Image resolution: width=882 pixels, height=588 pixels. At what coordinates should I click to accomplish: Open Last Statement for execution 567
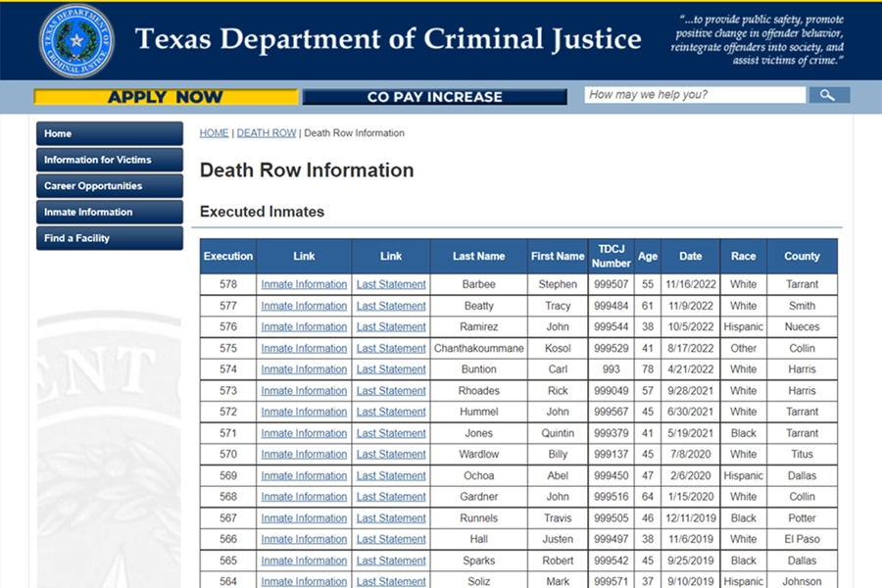[391, 518]
